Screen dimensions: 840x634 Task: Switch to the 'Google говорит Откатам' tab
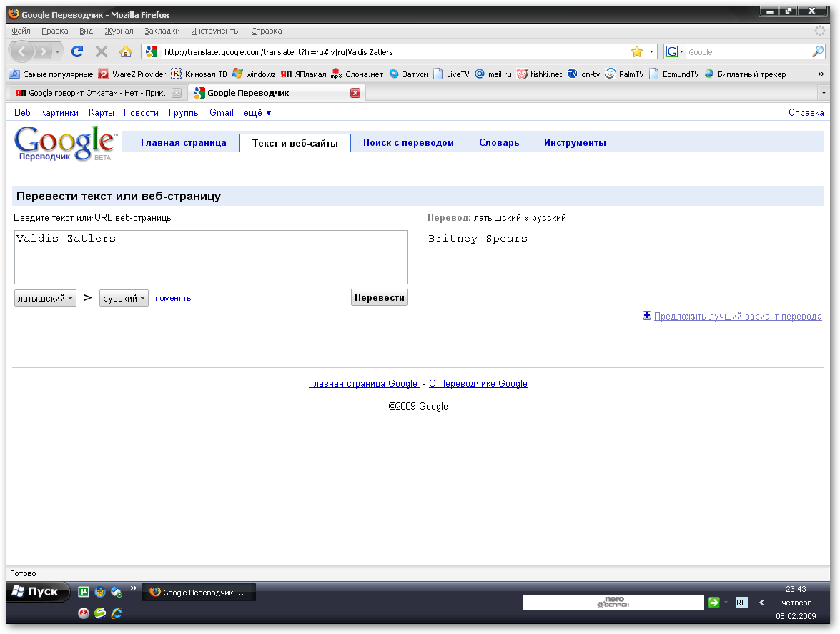click(x=97, y=93)
